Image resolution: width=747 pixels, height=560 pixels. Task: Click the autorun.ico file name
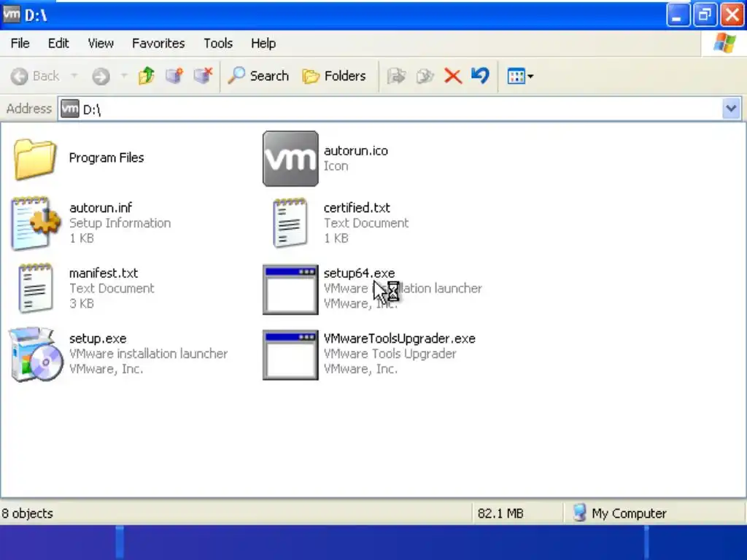click(356, 150)
